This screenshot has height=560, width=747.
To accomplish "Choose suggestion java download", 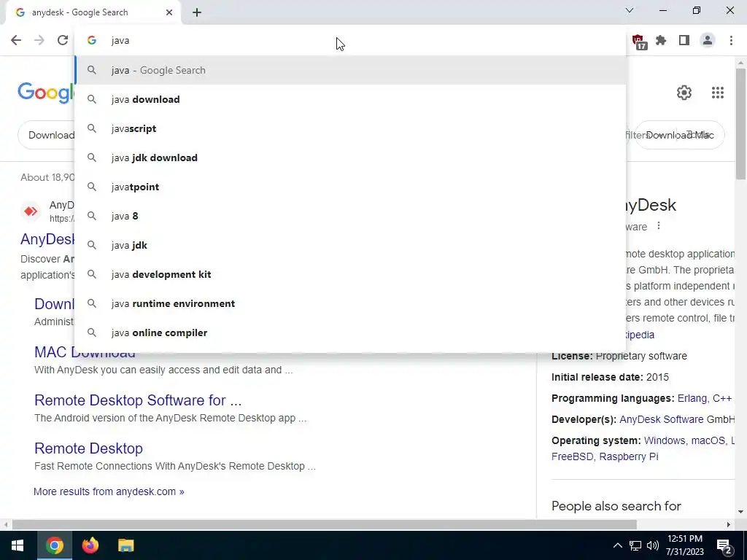I will pyautogui.click(x=350, y=99).
